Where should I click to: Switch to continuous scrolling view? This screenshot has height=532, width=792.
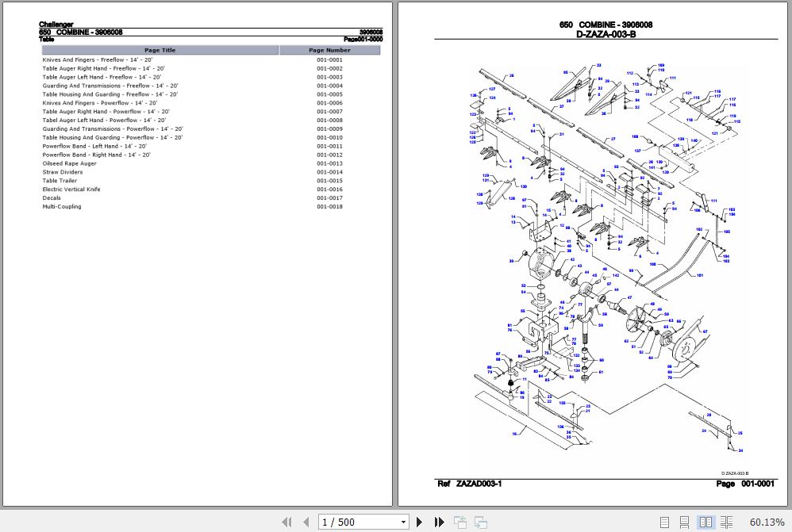[685, 522]
